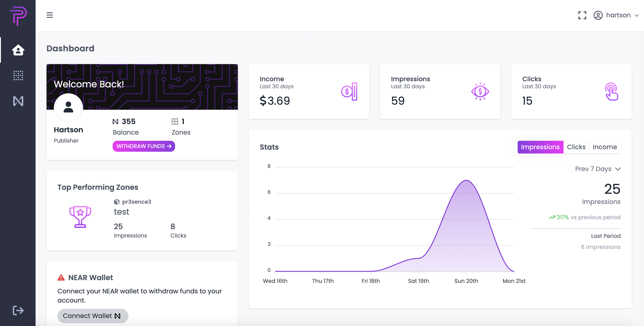Viewport: 644px width, 326px height.
Task: Open the Zones grid sidebar icon
Action: pyautogui.click(x=18, y=76)
